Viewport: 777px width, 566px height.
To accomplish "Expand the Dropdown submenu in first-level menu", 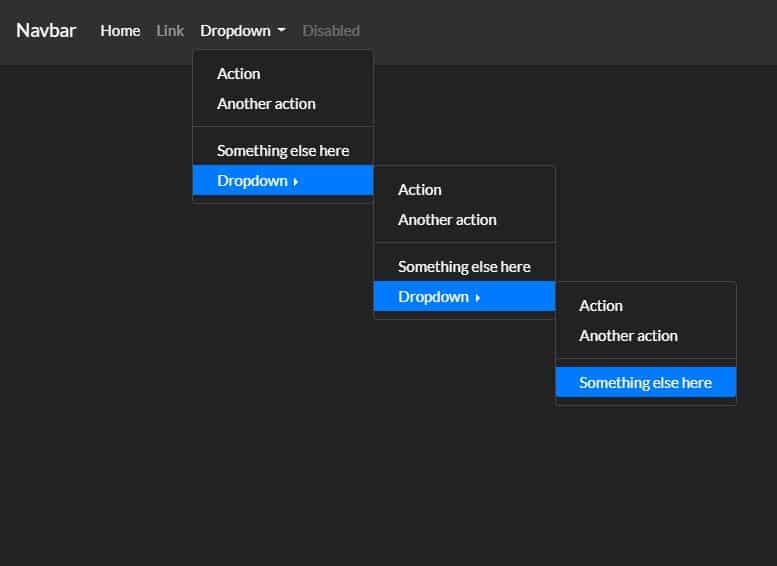I will [x=252, y=181].
